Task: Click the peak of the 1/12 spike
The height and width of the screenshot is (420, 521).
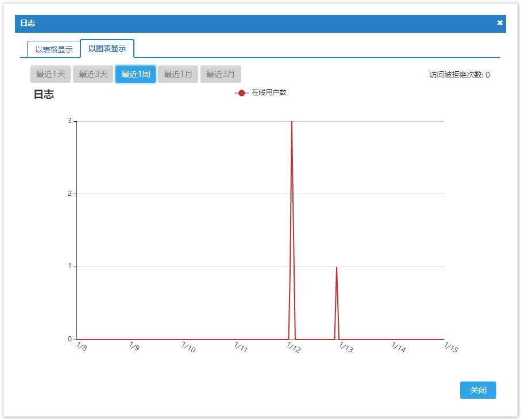Action: point(292,122)
